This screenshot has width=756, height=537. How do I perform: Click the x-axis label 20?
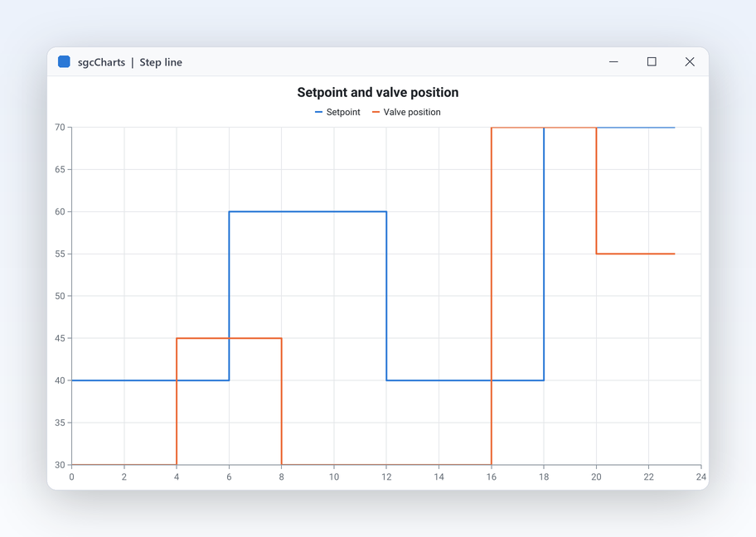tap(596, 477)
